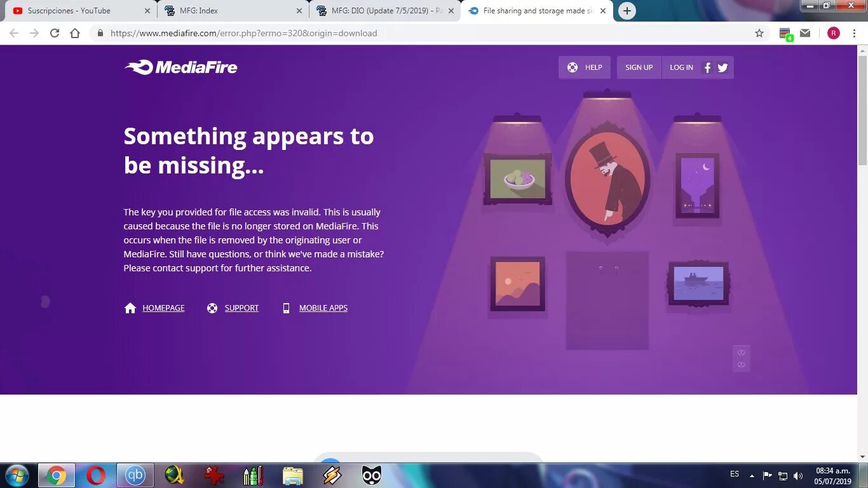
Task: Click the ship painting illustration
Action: 698,283
